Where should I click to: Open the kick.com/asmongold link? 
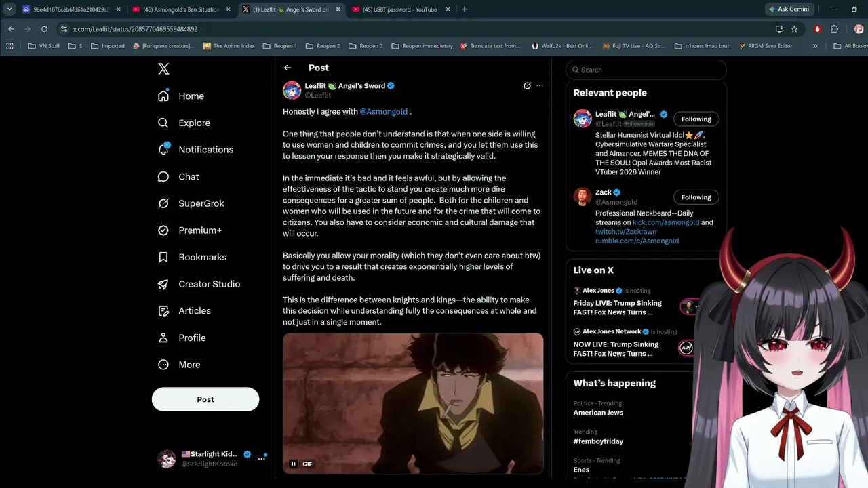click(666, 222)
